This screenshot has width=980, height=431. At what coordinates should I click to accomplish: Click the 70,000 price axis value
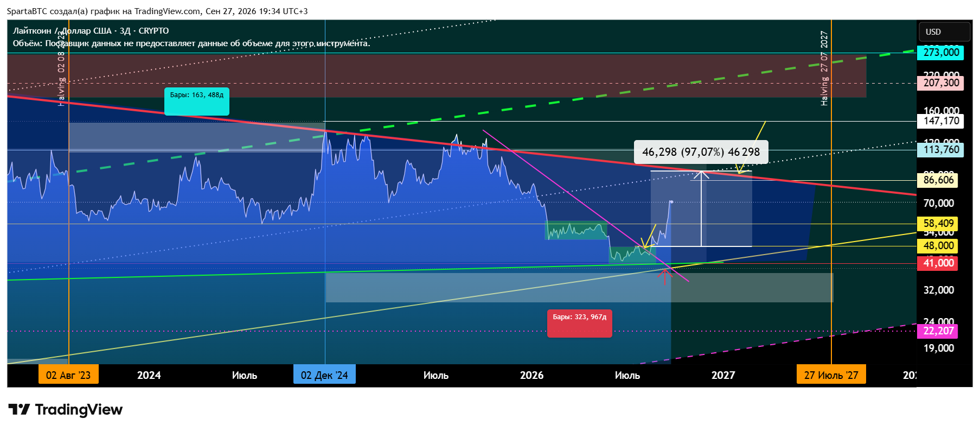(938, 204)
